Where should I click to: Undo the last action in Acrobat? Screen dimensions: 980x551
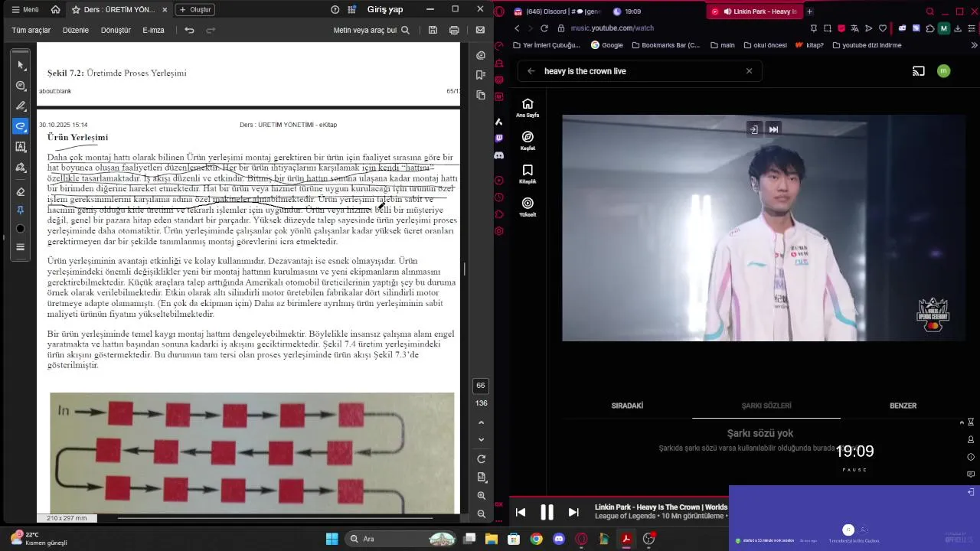[x=189, y=30]
